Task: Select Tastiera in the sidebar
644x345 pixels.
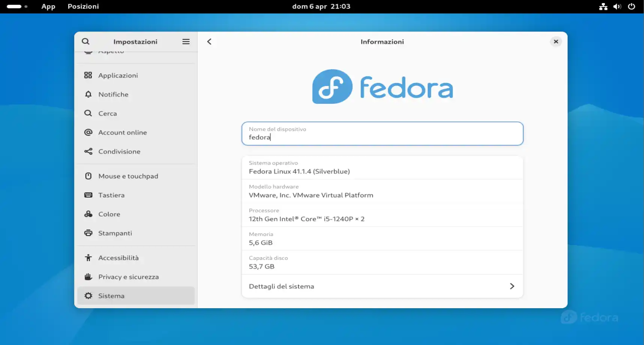Action: click(136, 195)
